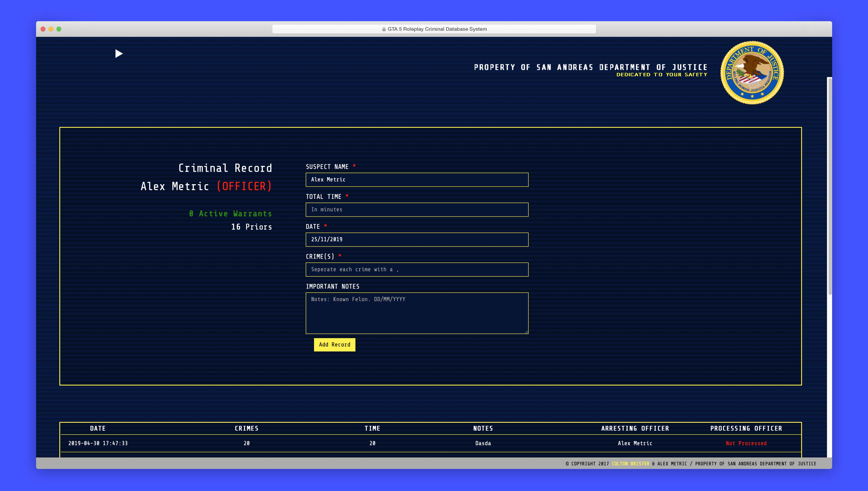868x491 pixels.
Task: Click the red Not Processed status
Action: pyautogui.click(x=746, y=443)
